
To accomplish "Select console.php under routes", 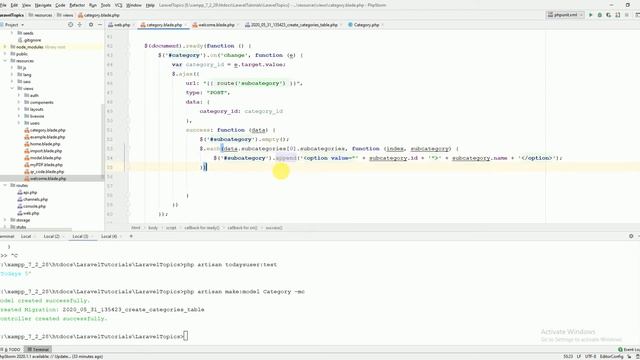I will 31,206.
